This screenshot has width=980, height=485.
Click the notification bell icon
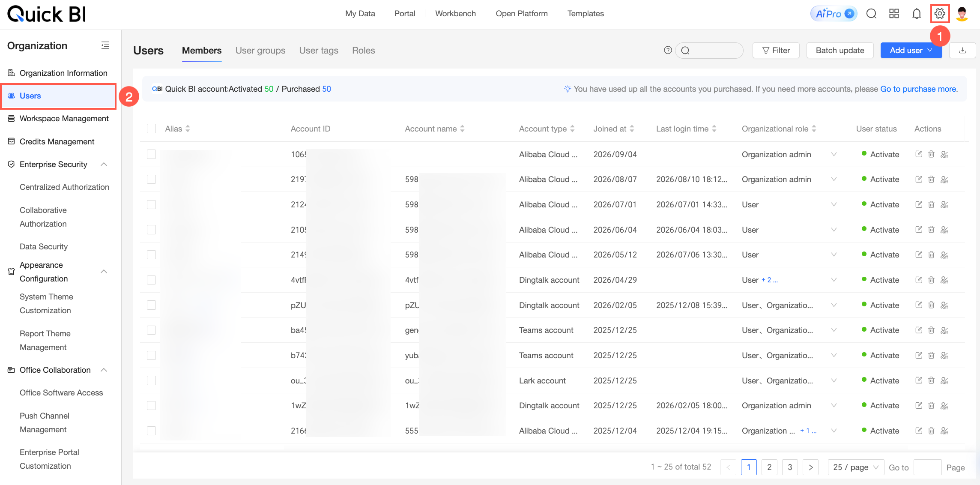pyautogui.click(x=917, y=14)
